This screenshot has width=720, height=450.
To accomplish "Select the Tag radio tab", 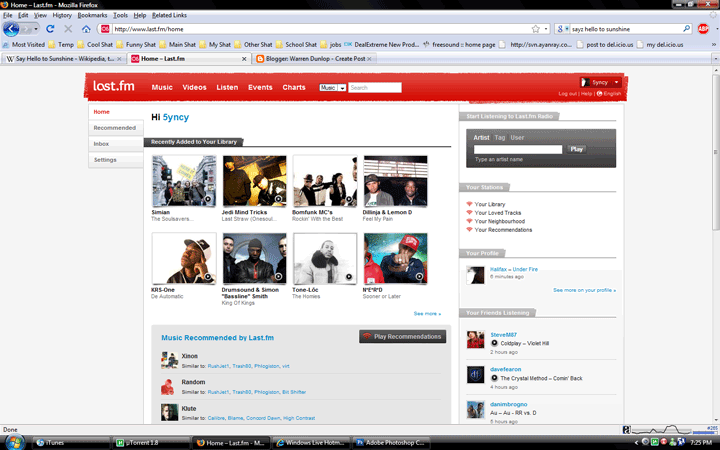I will click(x=500, y=137).
